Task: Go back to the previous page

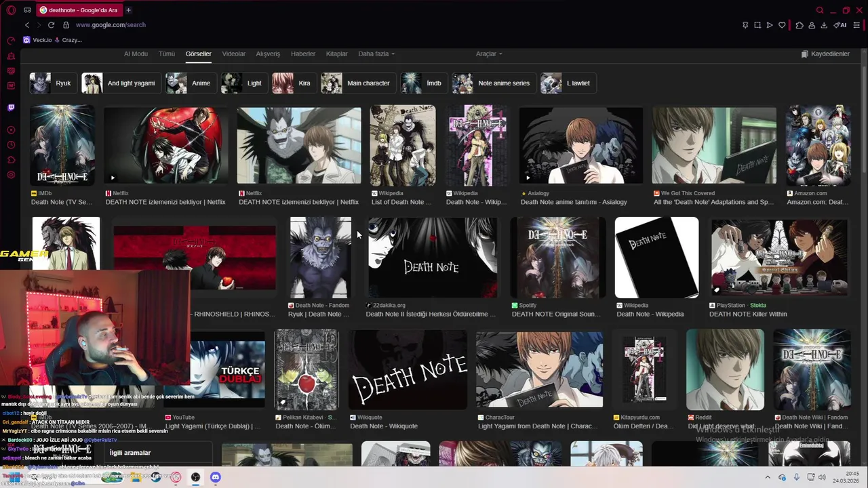Action: [x=27, y=25]
